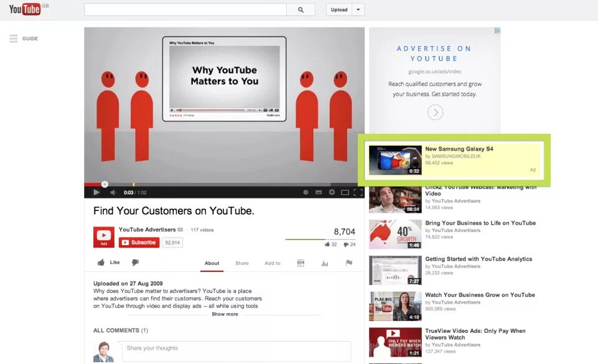Select the Add to tab

click(273, 263)
